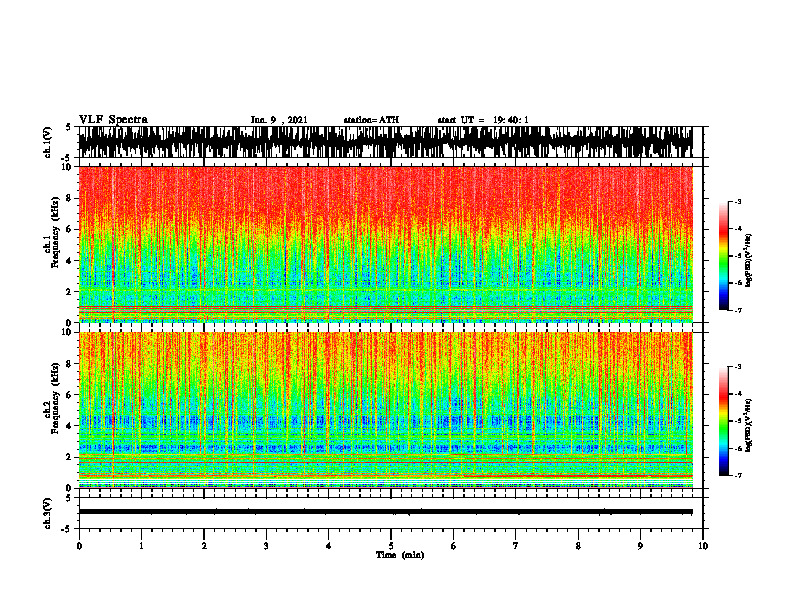This screenshot has height=612, width=792.
Task: Click the "-7" label on ch.2 color bar
Action: (738, 475)
